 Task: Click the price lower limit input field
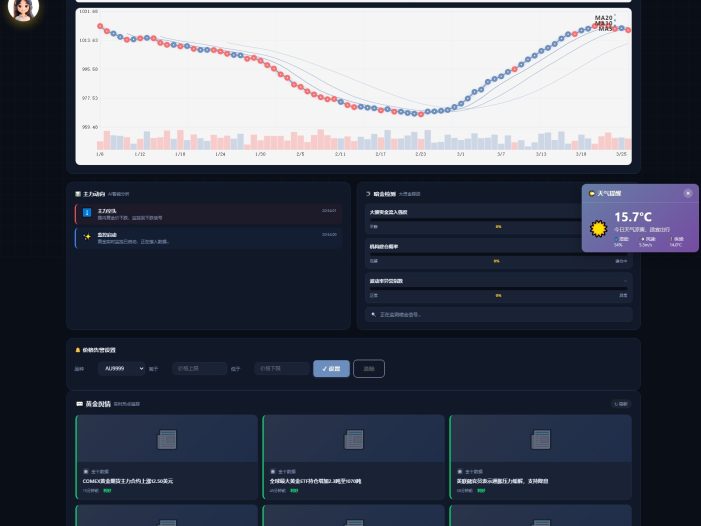(281, 368)
